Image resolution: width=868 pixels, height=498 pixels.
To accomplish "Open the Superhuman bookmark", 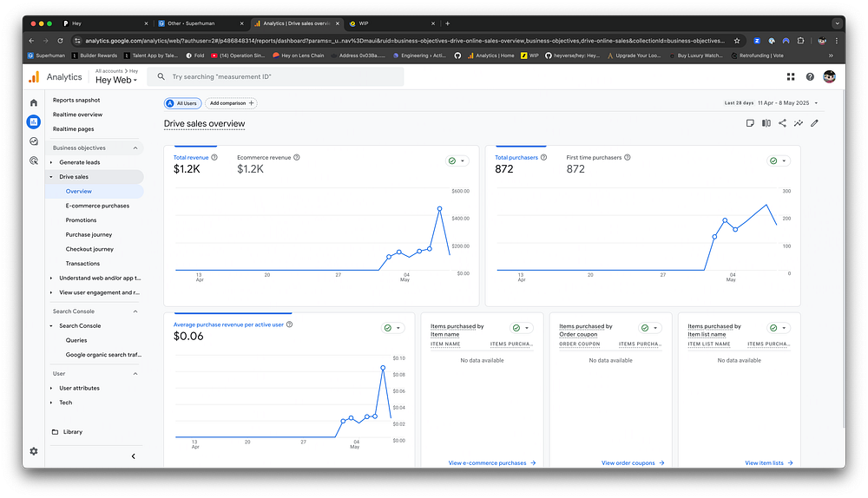I will (45, 56).
